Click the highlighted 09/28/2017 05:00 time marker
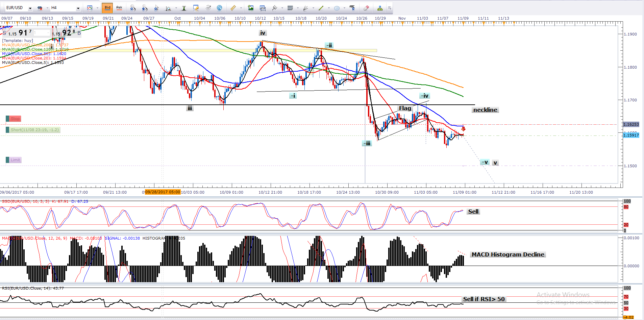The width and height of the screenshot is (644, 320). click(x=163, y=192)
